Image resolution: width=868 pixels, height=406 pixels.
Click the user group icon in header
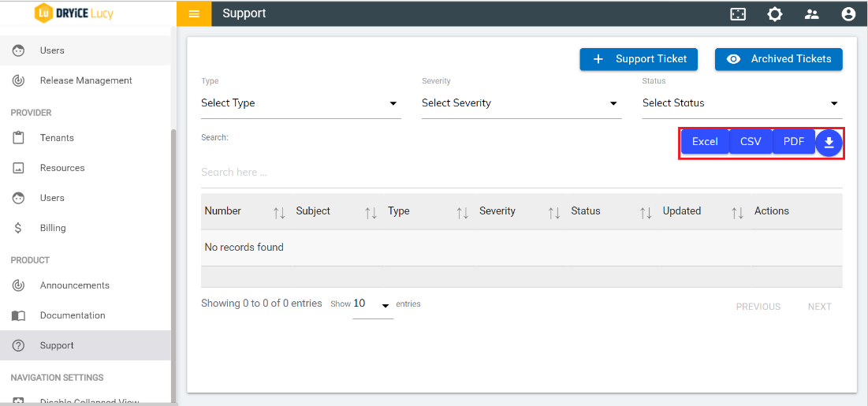pos(811,13)
